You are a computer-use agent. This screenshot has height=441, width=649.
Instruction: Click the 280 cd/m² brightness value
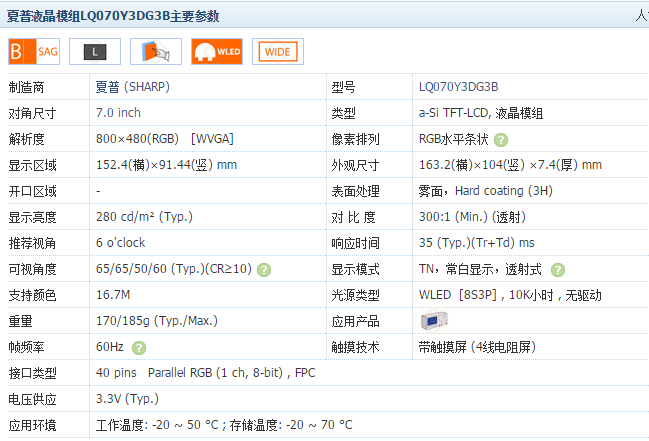click(144, 217)
